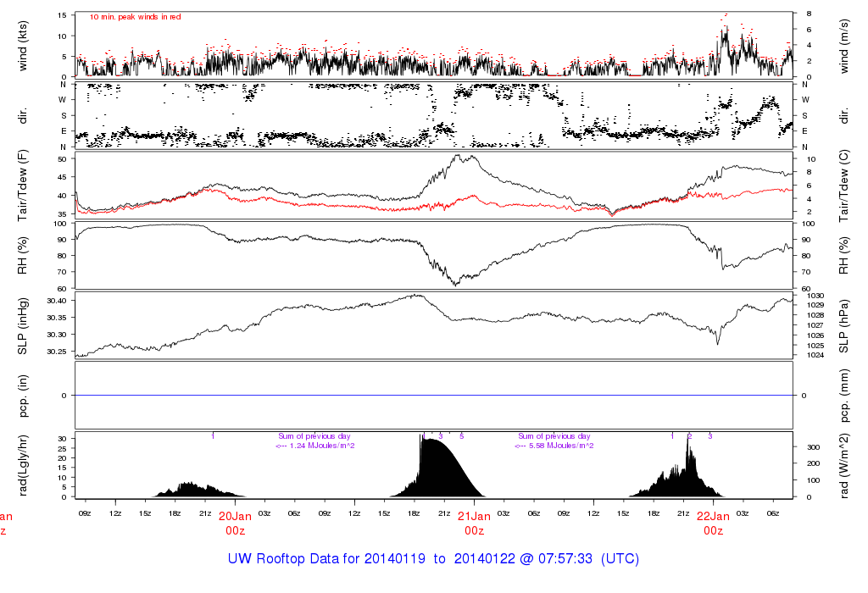Click the '30.40' tick on the SLP axis
Image resolution: width=868 pixels, height=593 pixels.
[57, 301]
